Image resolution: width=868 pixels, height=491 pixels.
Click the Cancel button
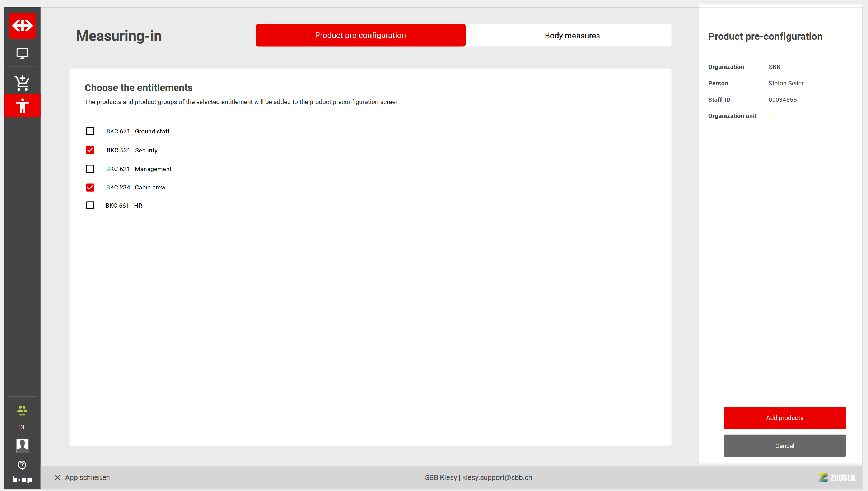point(784,446)
